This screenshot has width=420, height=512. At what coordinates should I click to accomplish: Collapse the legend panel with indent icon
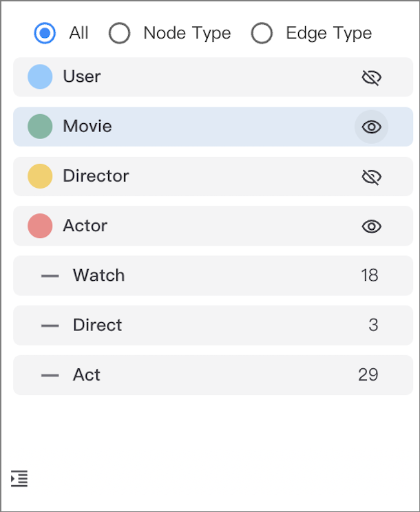(19, 478)
